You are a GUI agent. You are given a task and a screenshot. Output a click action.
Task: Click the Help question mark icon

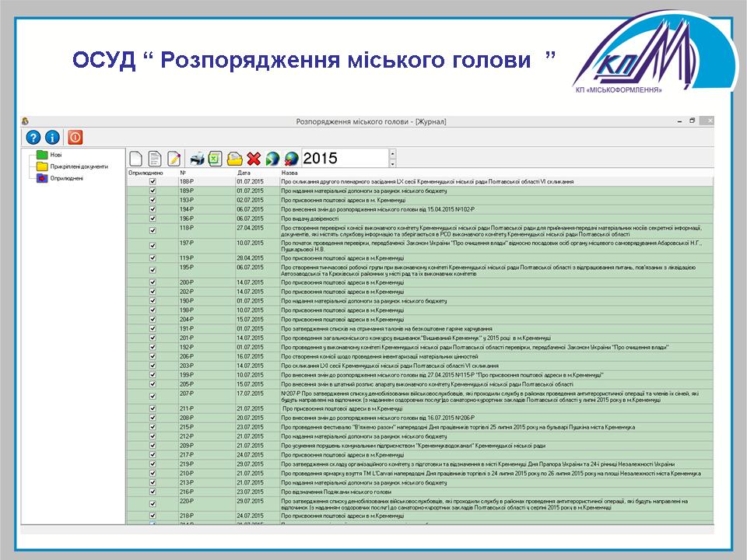(x=33, y=137)
